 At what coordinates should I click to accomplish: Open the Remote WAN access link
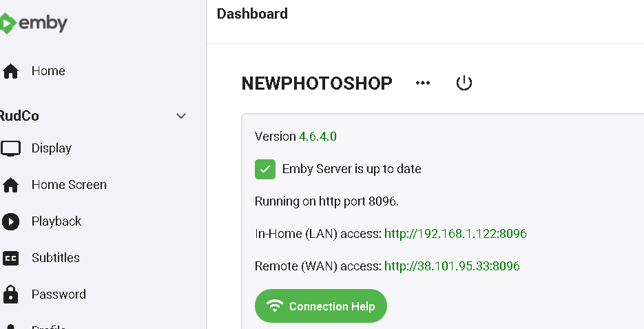[x=452, y=266]
